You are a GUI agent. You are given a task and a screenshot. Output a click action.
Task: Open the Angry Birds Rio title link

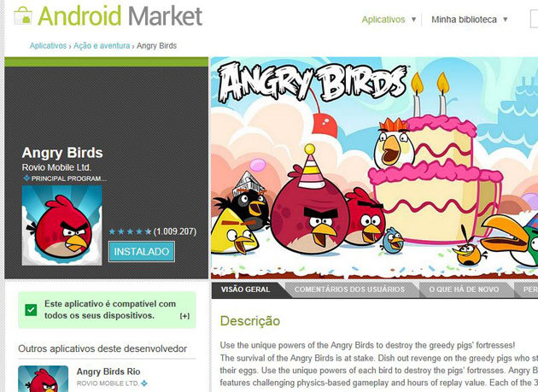tap(108, 372)
